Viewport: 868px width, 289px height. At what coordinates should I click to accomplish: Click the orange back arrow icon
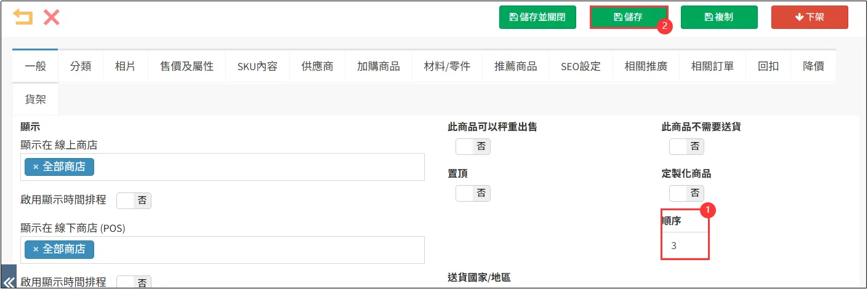coord(23,17)
